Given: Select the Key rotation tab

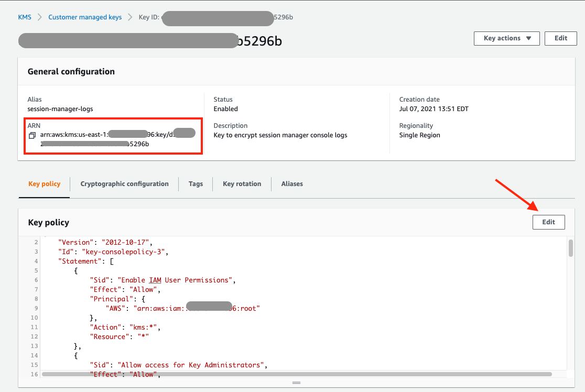Looking at the screenshot, I should click(242, 184).
